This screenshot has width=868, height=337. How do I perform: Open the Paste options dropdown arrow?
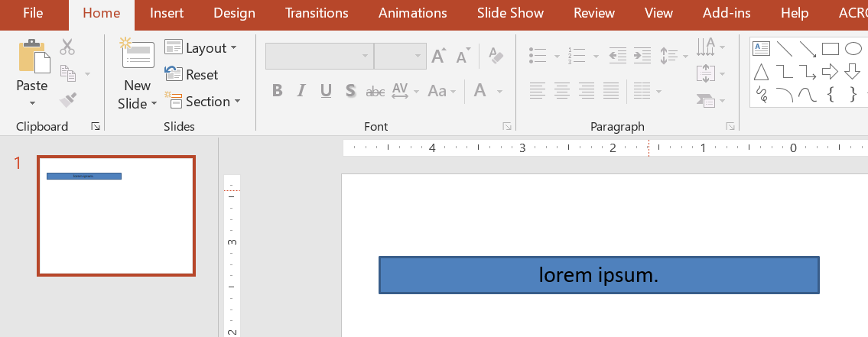pos(32,103)
